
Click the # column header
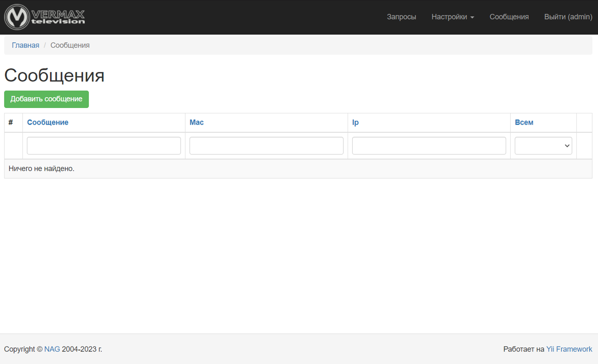(11, 122)
